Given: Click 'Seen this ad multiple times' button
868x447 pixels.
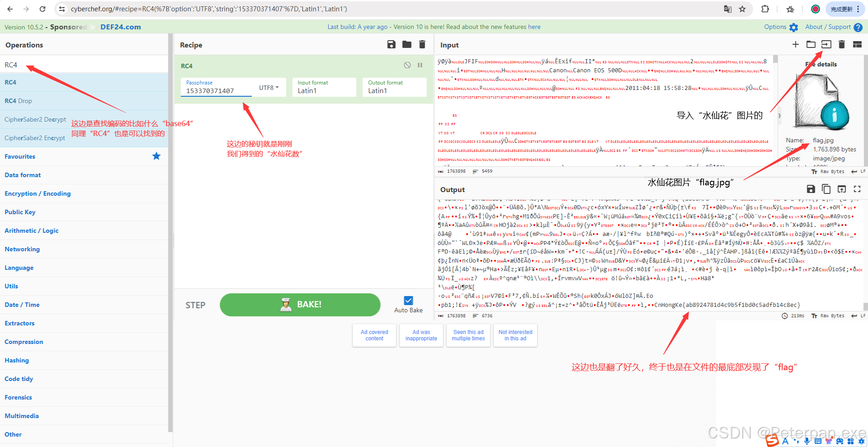Looking at the screenshot, I should pos(468,335).
